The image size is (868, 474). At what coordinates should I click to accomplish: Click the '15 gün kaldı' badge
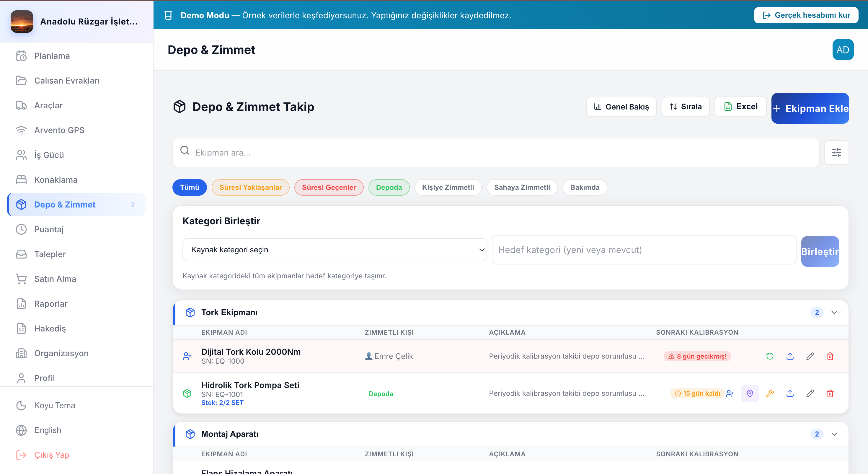click(697, 393)
